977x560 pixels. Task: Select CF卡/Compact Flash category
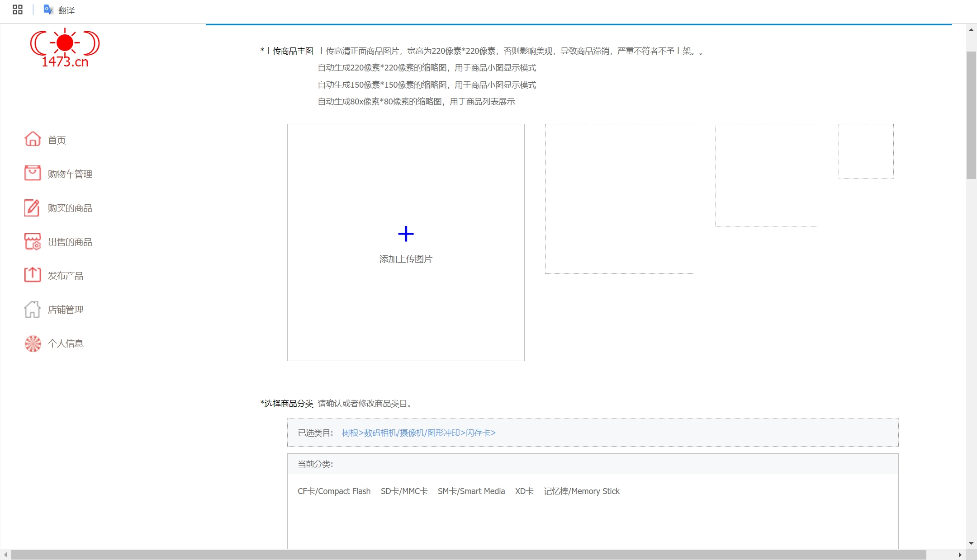click(x=334, y=491)
